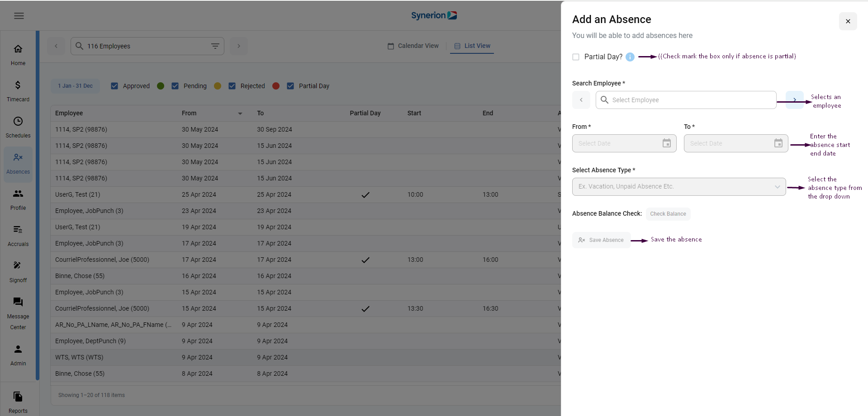Select row UserG, Test (21) 25 Apr 2024
Image resolution: width=868 pixels, height=416 pixels.
306,195
